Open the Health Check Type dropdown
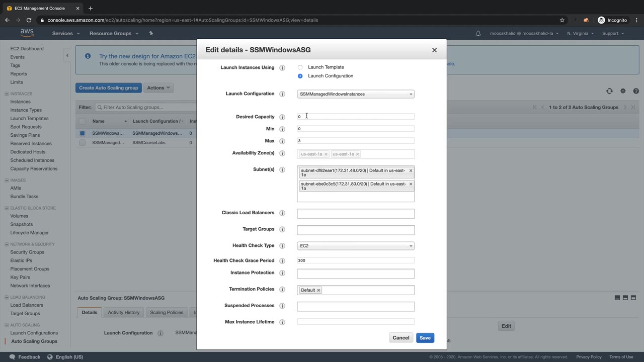The image size is (644, 362). click(356, 246)
